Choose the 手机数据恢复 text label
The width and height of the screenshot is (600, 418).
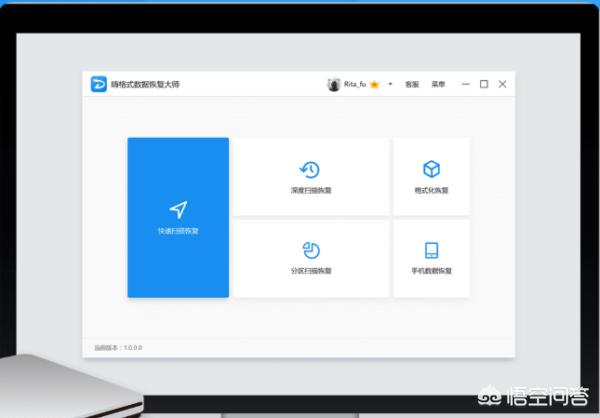coord(431,271)
